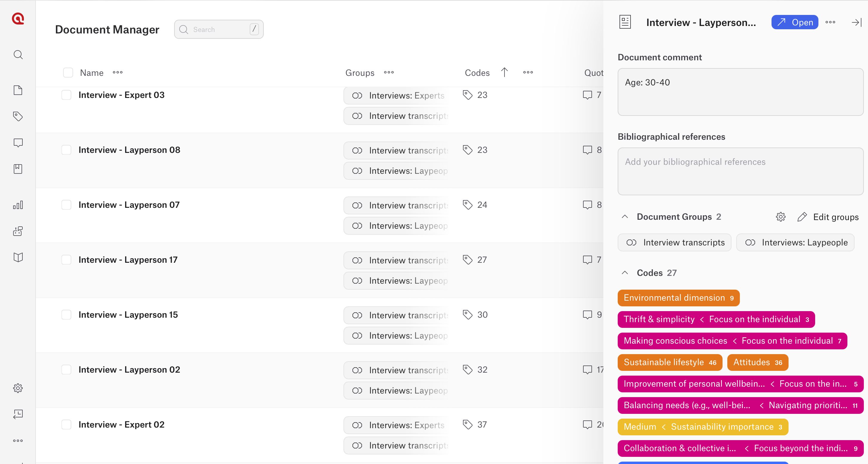Select the Interview - Expert 03 checkbox

[x=66, y=95]
